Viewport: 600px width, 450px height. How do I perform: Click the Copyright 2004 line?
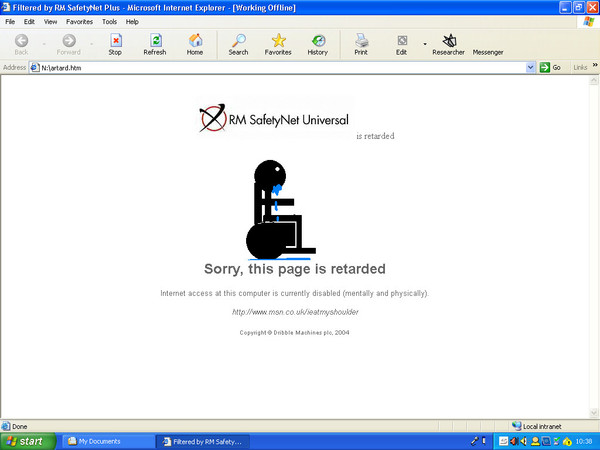coord(294,333)
